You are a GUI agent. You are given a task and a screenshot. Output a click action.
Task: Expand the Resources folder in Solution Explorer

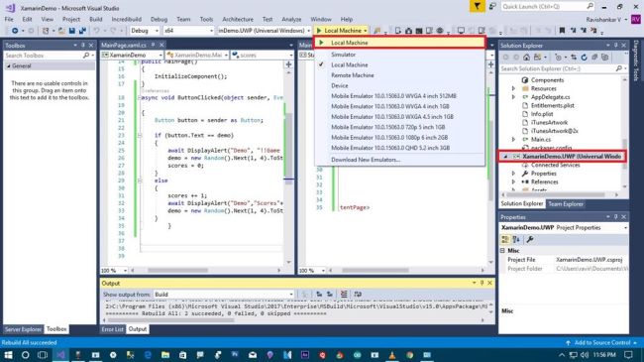click(x=513, y=88)
